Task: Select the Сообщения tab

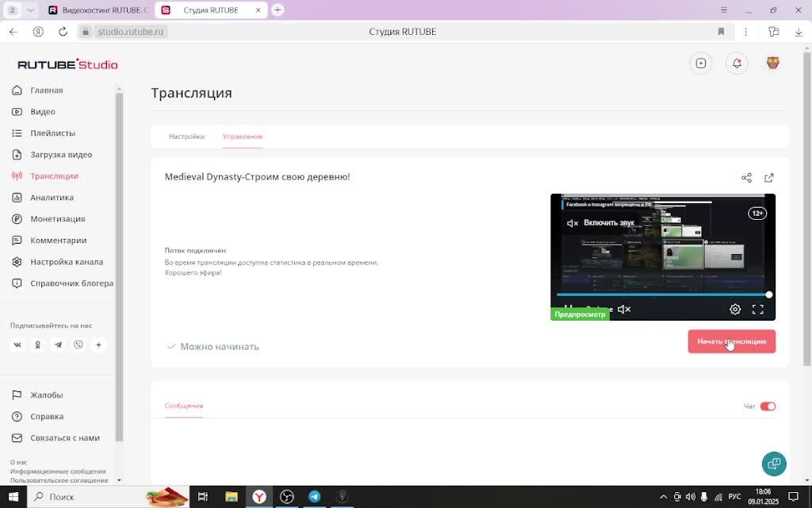Action: [x=184, y=406]
